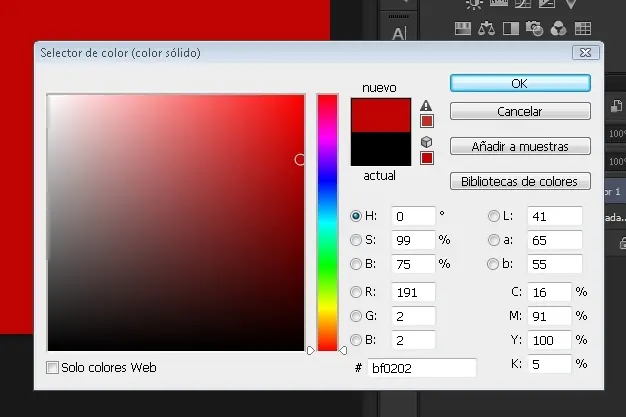
Task: Click the circular color picker marker
Action: [x=299, y=159]
